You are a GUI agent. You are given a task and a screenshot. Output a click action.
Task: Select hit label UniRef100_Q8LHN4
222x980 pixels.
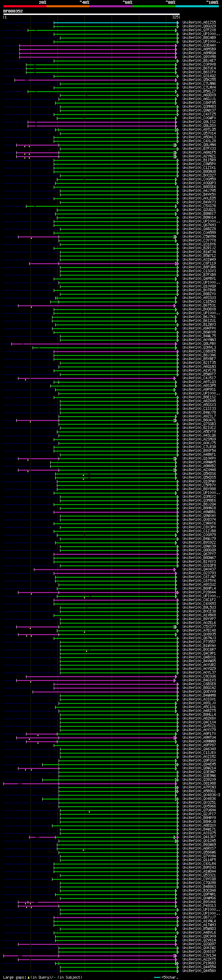pyautogui.click(x=199, y=145)
